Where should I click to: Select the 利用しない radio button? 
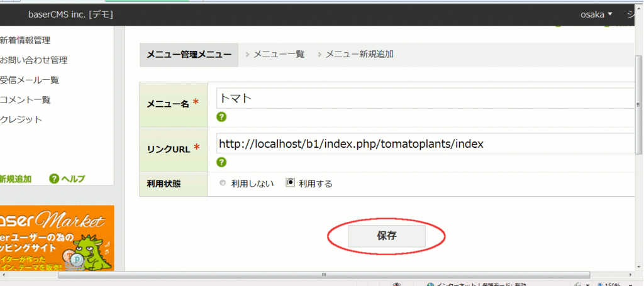coord(223,184)
